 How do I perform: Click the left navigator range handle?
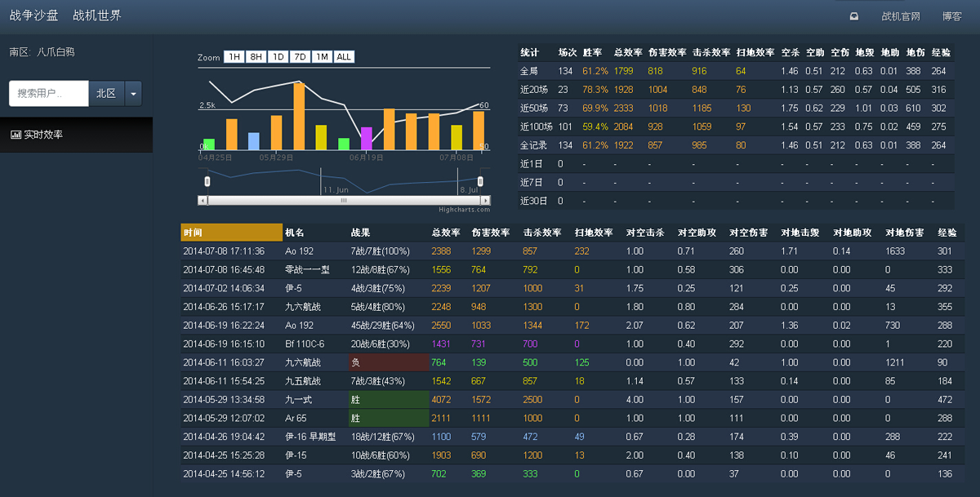click(207, 180)
